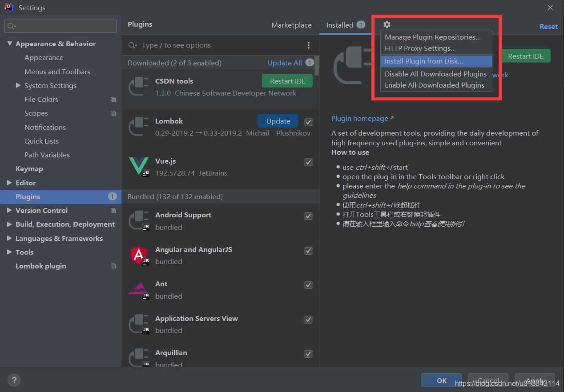This screenshot has width=564, height=392.
Task: Click the File Colors project-level icon
Action: coord(113,100)
